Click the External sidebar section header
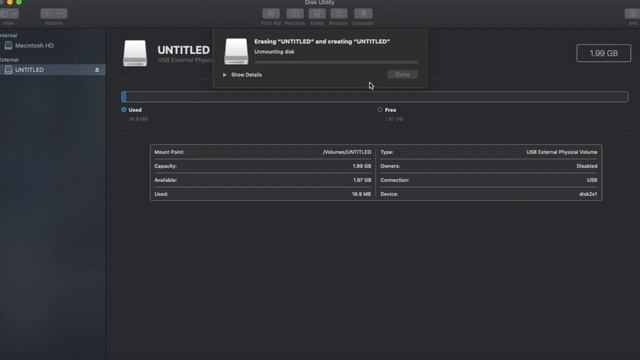This screenshot has width=640, height=360. (x=9, y=60)
